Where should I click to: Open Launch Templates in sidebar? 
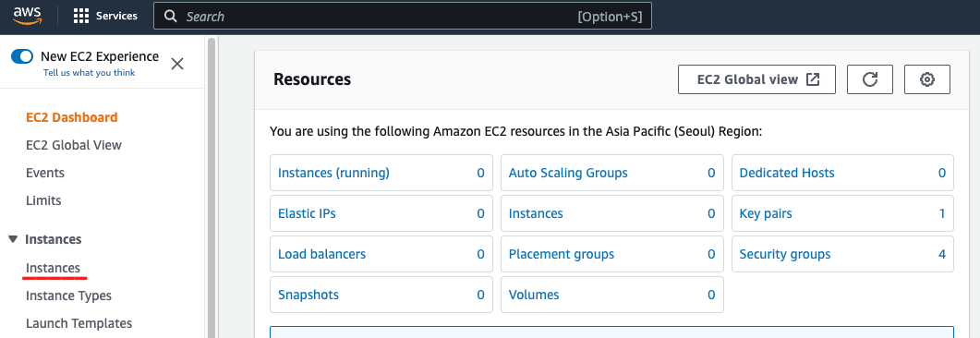click(x=79, y=323)
